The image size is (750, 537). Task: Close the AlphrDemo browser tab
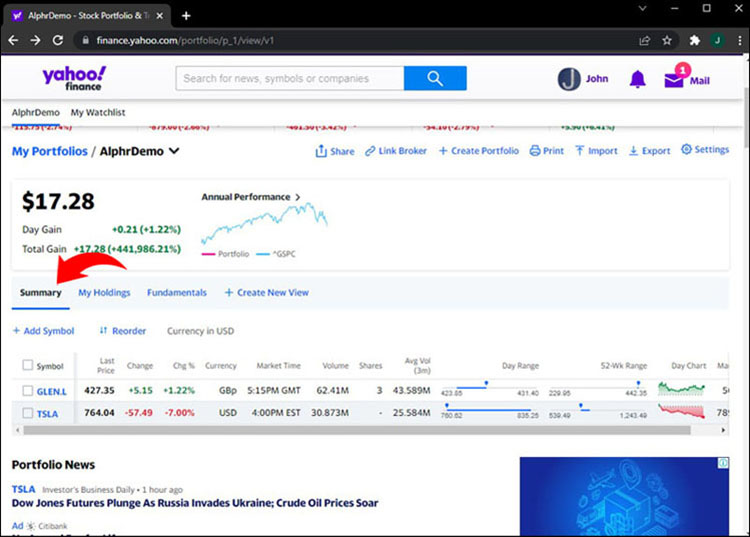pos(160,16)
